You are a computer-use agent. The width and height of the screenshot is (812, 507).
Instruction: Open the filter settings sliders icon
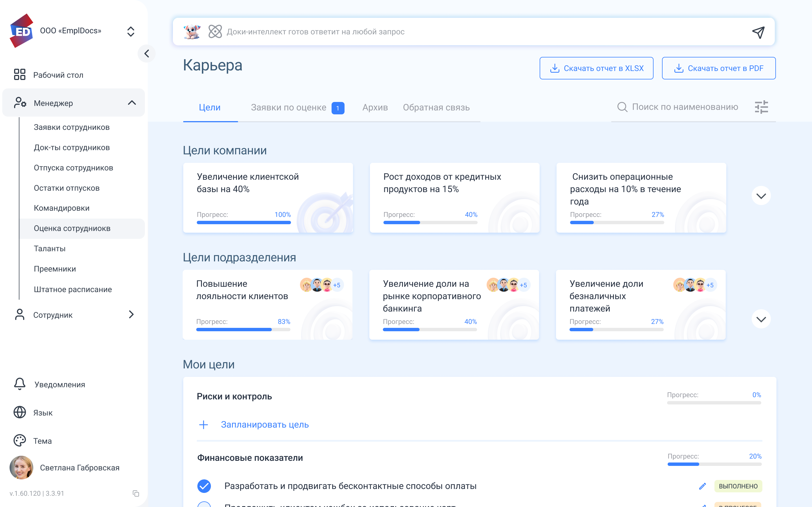(x=761, y=107)
